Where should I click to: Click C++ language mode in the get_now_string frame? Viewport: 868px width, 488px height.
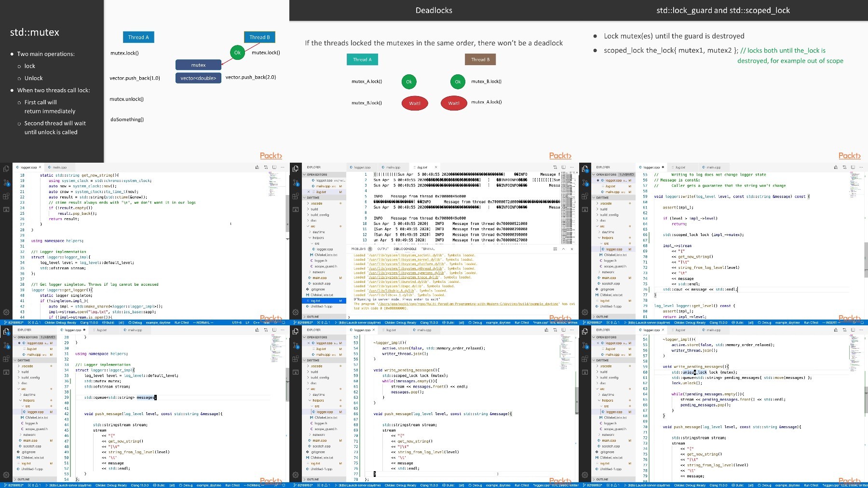point(256,322)
